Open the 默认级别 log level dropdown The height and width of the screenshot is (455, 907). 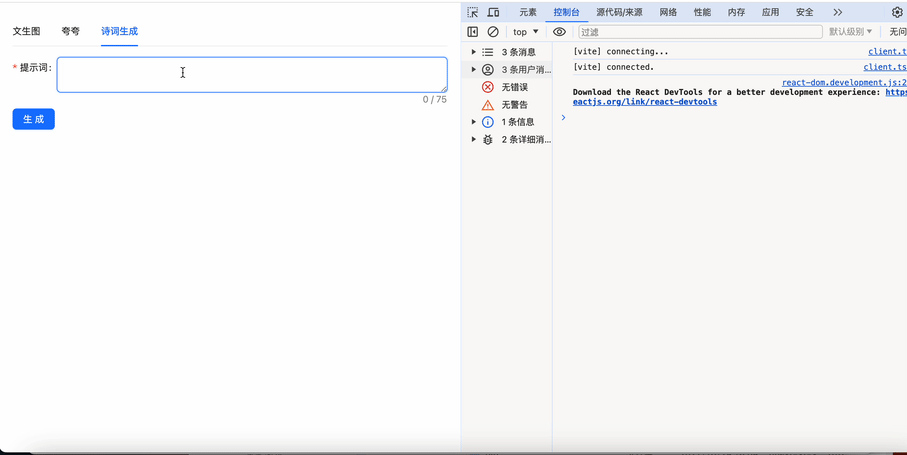850,32
